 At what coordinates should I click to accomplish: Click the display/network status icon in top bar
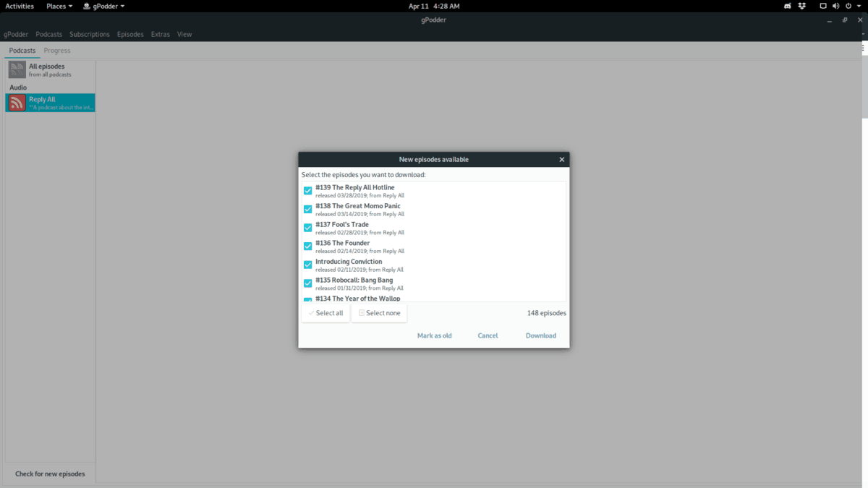tap(822, 6)
